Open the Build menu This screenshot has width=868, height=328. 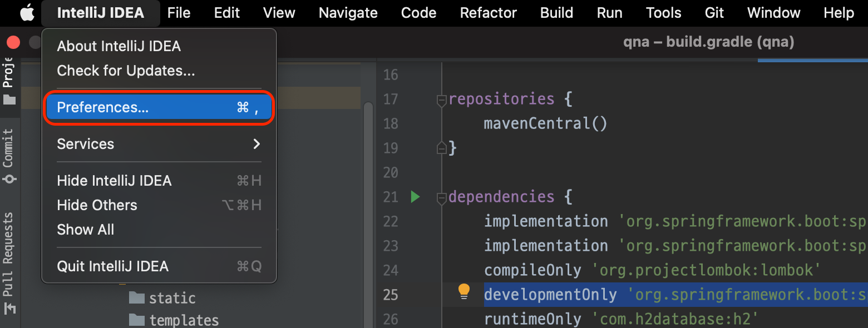point(556,13)
